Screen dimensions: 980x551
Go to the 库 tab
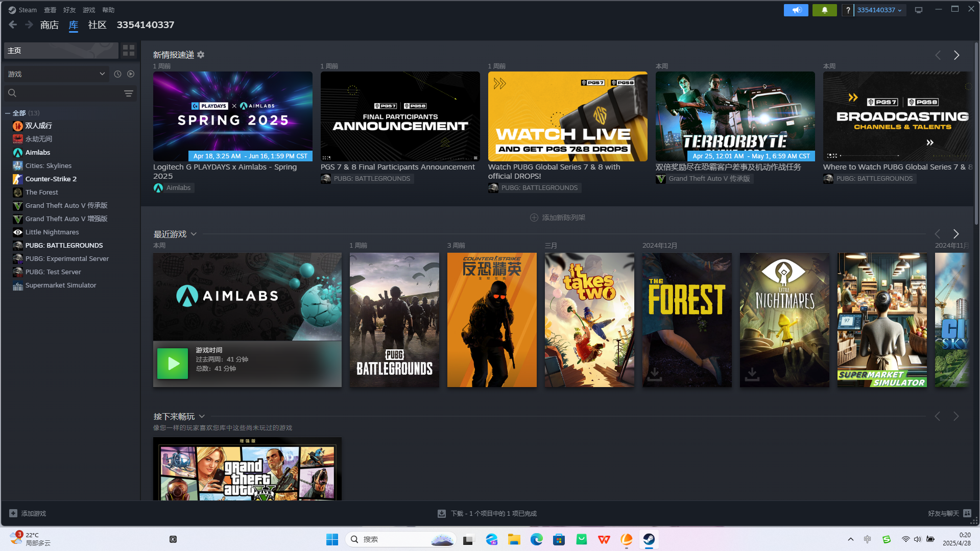coord(74,25)
